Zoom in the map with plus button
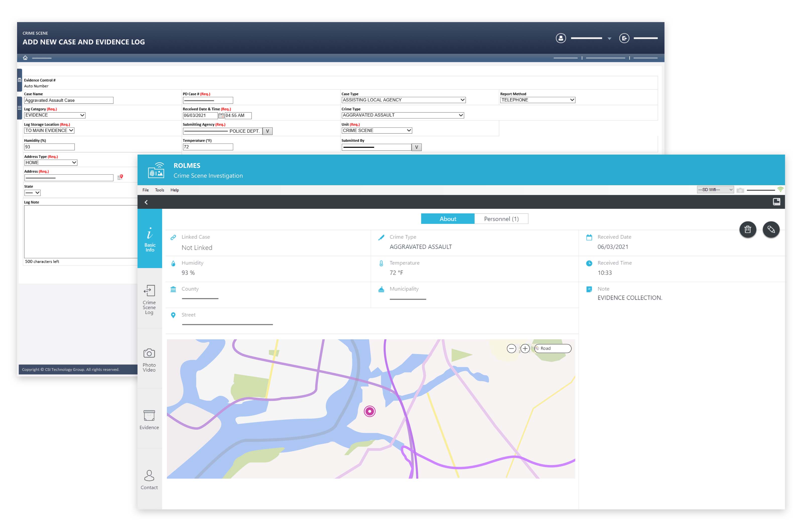Image resolution: width=803 pixels, height=532 pixels. coord(525,349)
